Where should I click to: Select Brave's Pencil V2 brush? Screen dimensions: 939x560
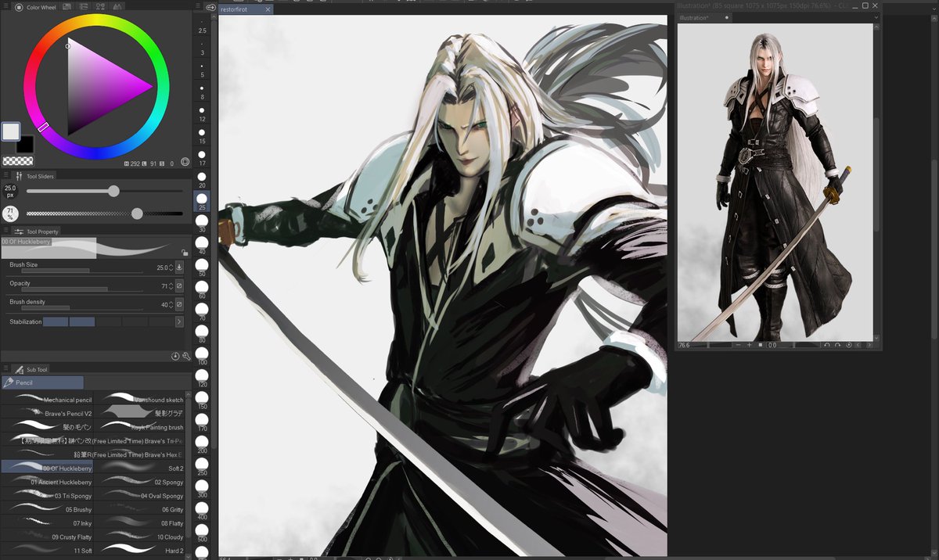click(47, 413)
